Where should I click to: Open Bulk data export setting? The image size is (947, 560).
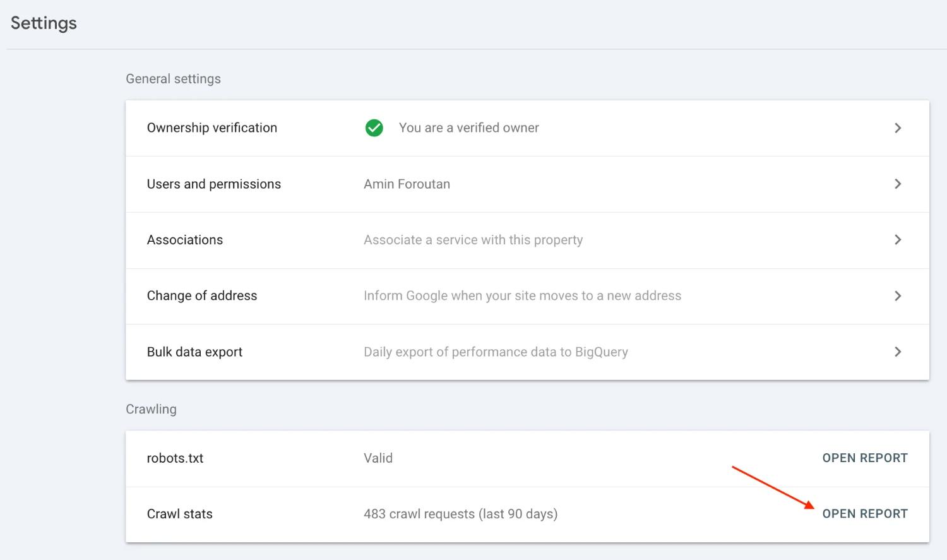(x=194, y=352)
